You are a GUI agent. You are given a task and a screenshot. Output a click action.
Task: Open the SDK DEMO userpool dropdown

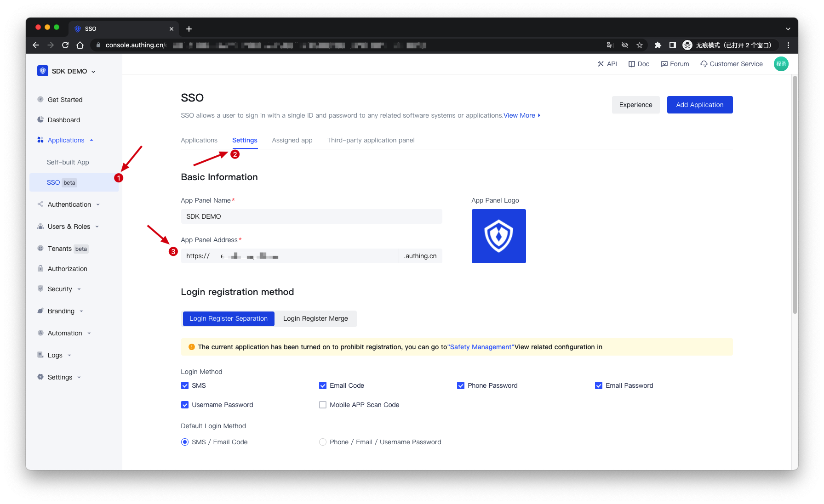pos(93,72)
